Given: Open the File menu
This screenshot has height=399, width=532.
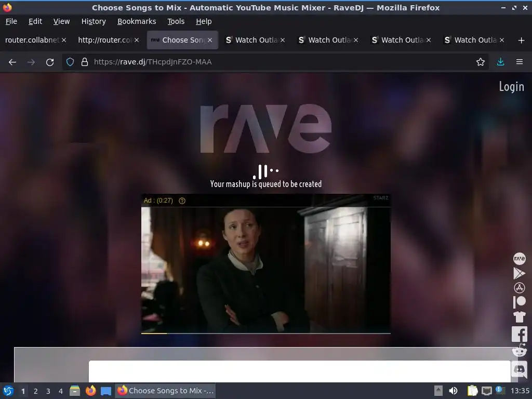Looking at the screenshot, I should (x=11, y=21).
